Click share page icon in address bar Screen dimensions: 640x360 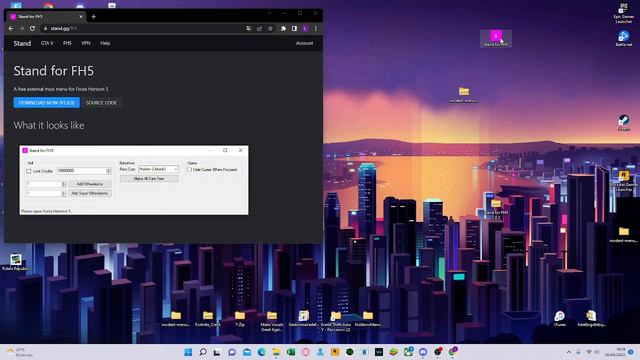tap(260, 29)
